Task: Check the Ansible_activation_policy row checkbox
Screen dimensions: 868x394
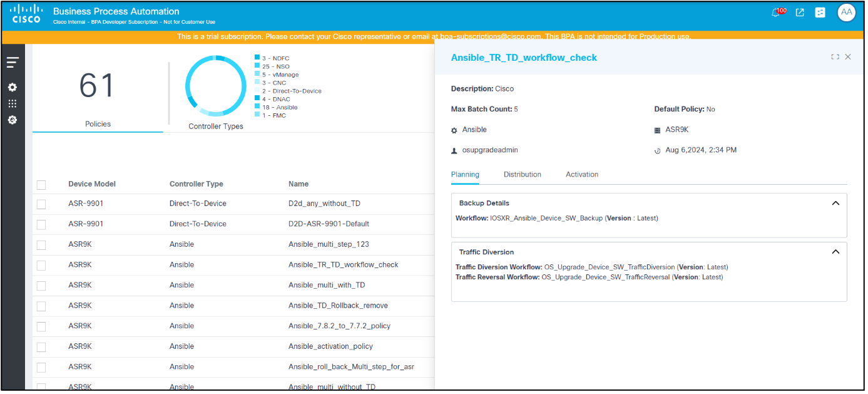Action: pyautogui.click(x=41, y=347)
